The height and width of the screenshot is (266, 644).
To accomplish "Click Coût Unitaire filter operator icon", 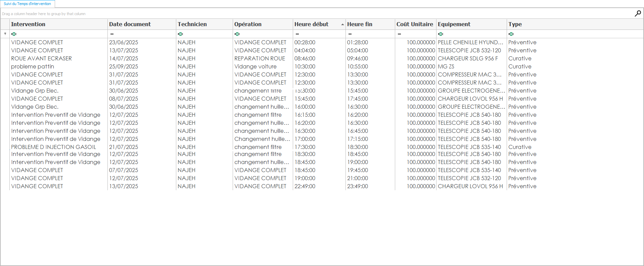I will click(399, 34).
